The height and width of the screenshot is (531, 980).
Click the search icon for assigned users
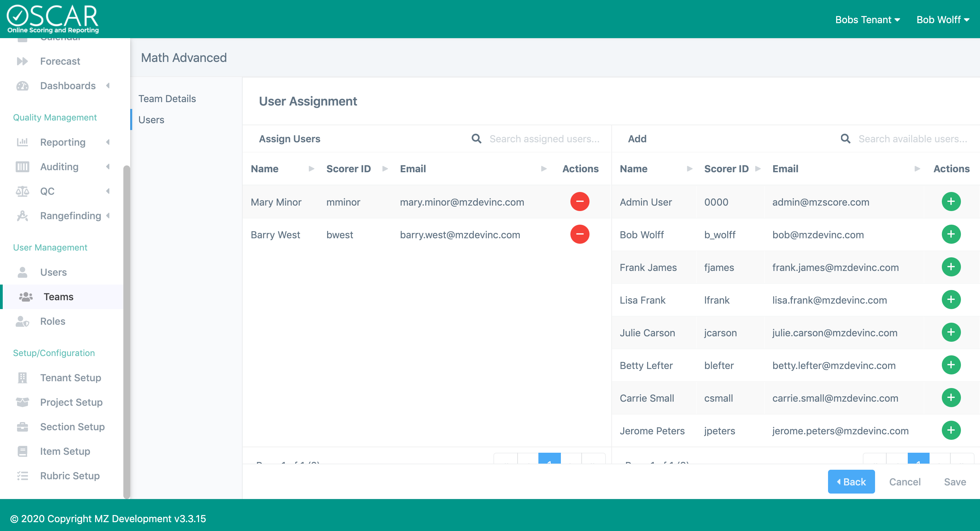click(476, 139)
